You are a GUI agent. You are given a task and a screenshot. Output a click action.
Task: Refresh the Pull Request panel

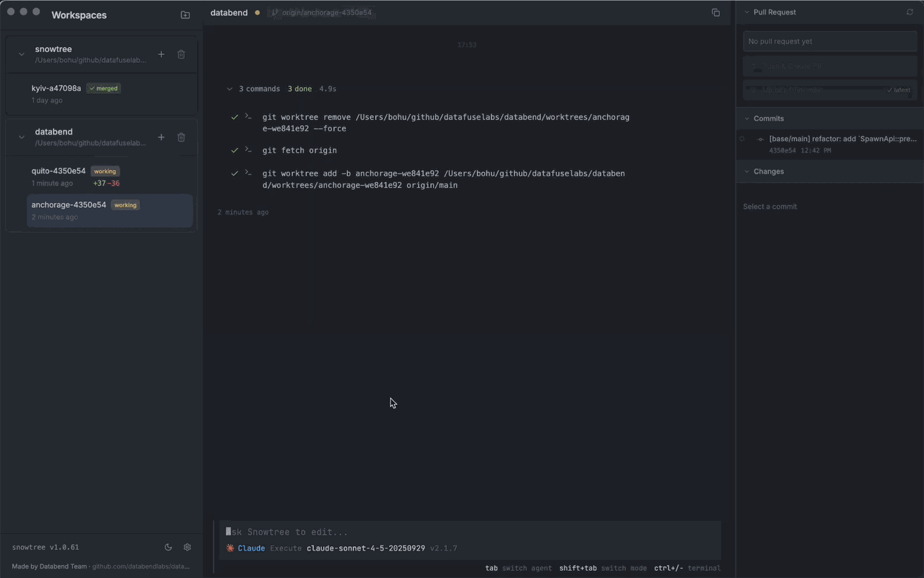pyautogui.click(x=910, y=12)
